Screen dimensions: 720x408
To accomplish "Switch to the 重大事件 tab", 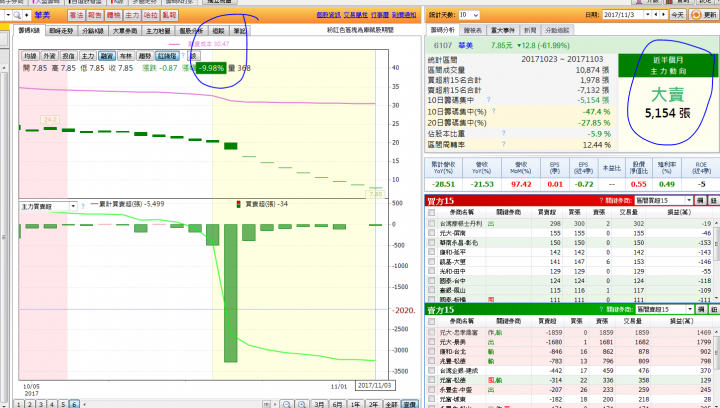I will (502, 30).
